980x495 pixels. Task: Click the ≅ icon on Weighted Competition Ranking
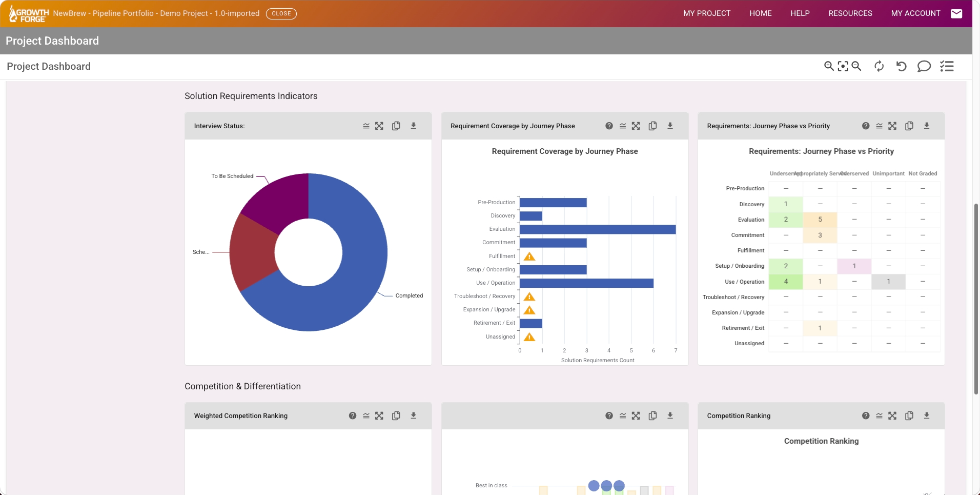[366, 415]
